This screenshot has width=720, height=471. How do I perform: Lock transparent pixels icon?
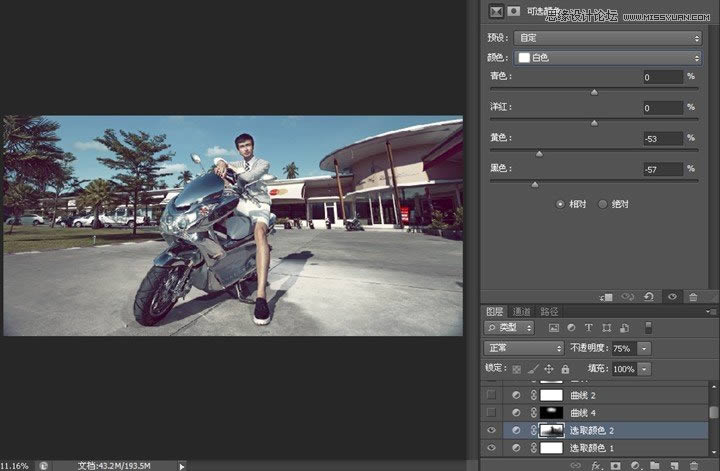pos(517,369)
